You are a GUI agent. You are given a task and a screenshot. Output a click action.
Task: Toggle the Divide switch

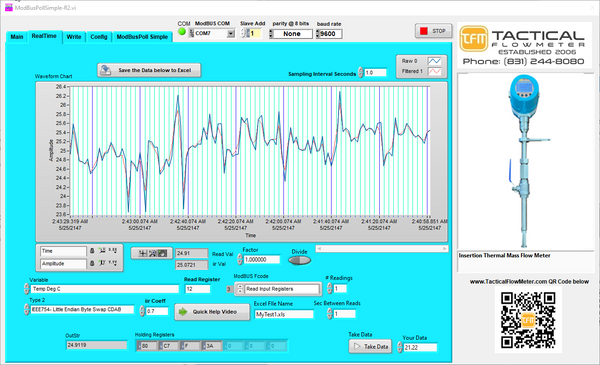point(300,261)
